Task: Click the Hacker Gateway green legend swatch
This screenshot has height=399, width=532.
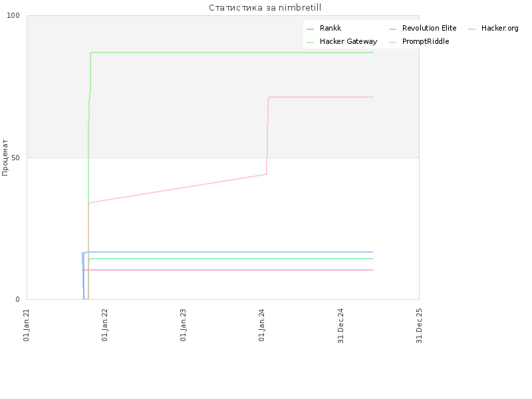Action: click(310, 43)
